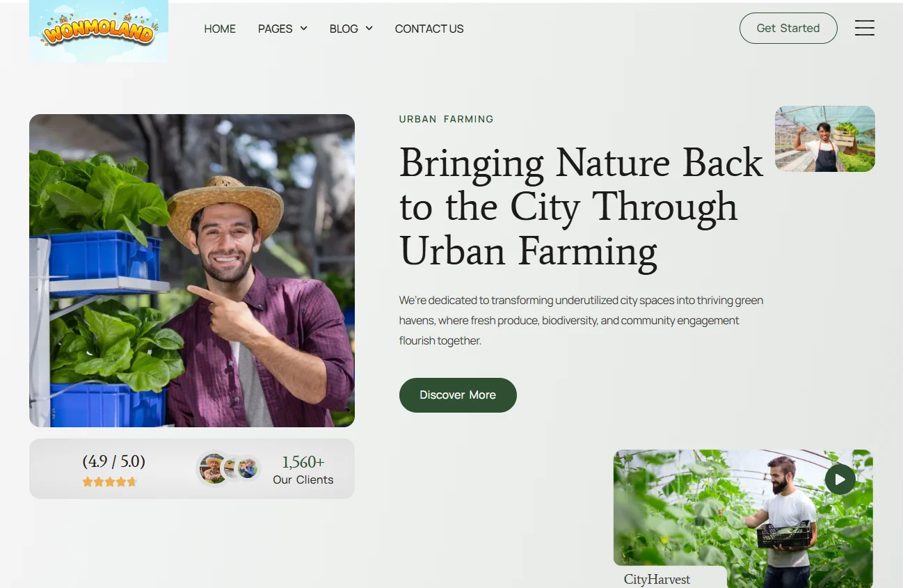The image size is (903, 588).
Task: Click the URBAN FARMING tagline
Action: (446, 119)
